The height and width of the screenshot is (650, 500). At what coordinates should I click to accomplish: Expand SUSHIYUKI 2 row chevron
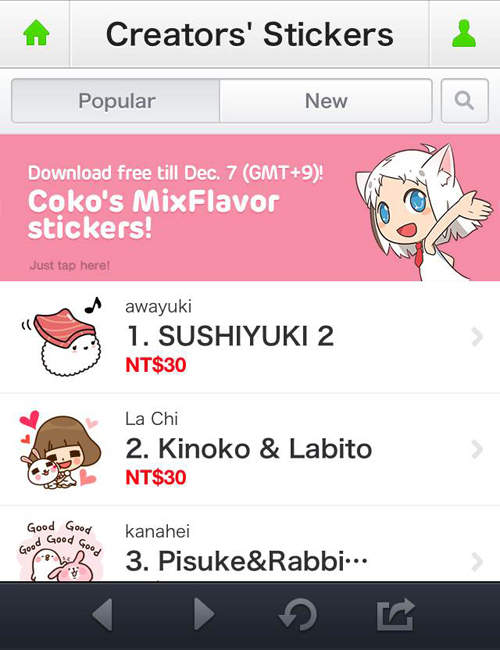coord(477,337)
